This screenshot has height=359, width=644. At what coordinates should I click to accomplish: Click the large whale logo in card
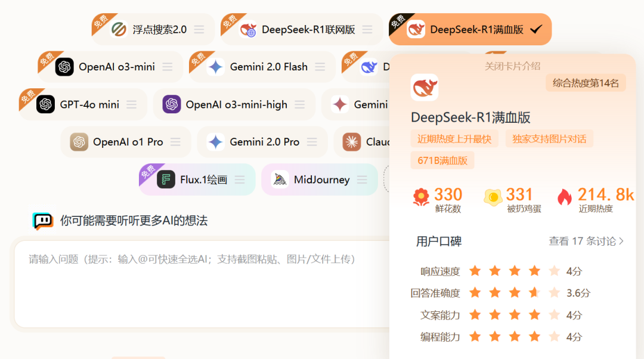pos(425,88)
